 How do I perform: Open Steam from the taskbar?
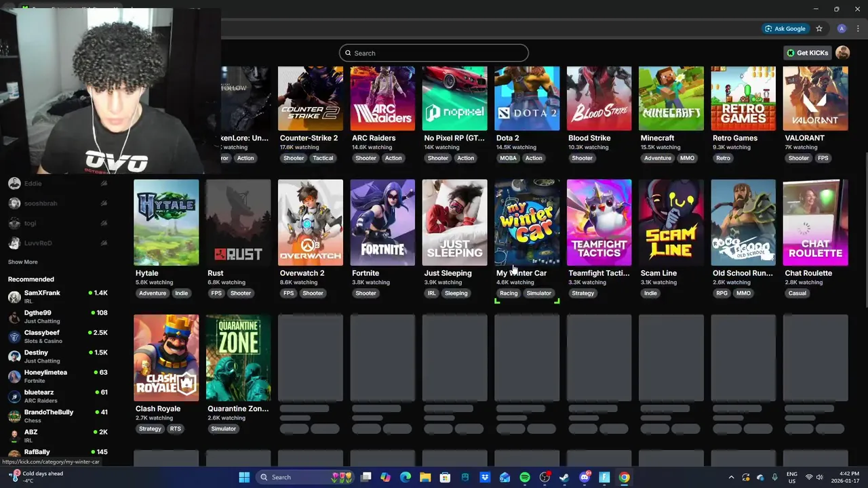564,477
